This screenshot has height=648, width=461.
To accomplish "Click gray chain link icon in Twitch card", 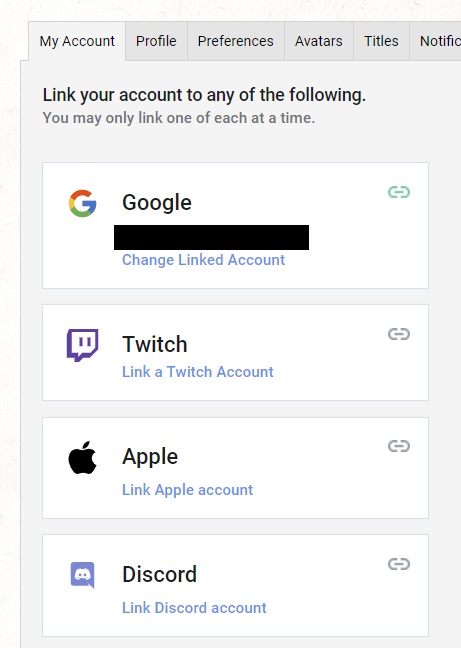I will [x=399, y=334].
